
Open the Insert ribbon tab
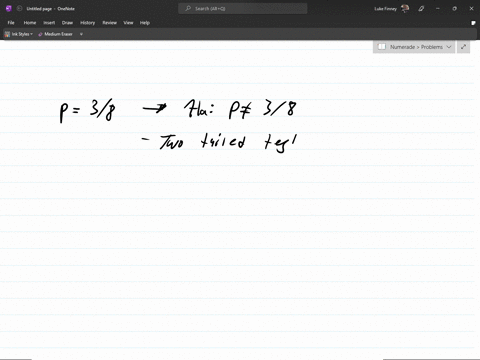[x=49, y=23]
